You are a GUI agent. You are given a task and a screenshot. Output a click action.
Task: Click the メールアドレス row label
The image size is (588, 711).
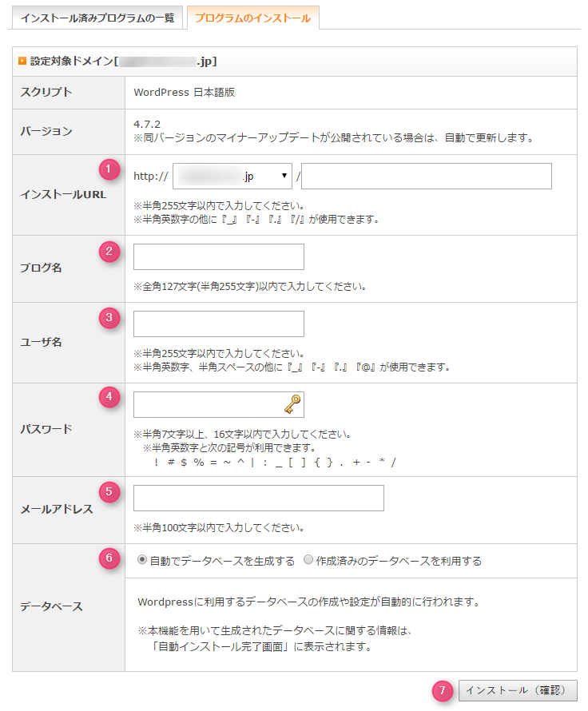(57, 510)
